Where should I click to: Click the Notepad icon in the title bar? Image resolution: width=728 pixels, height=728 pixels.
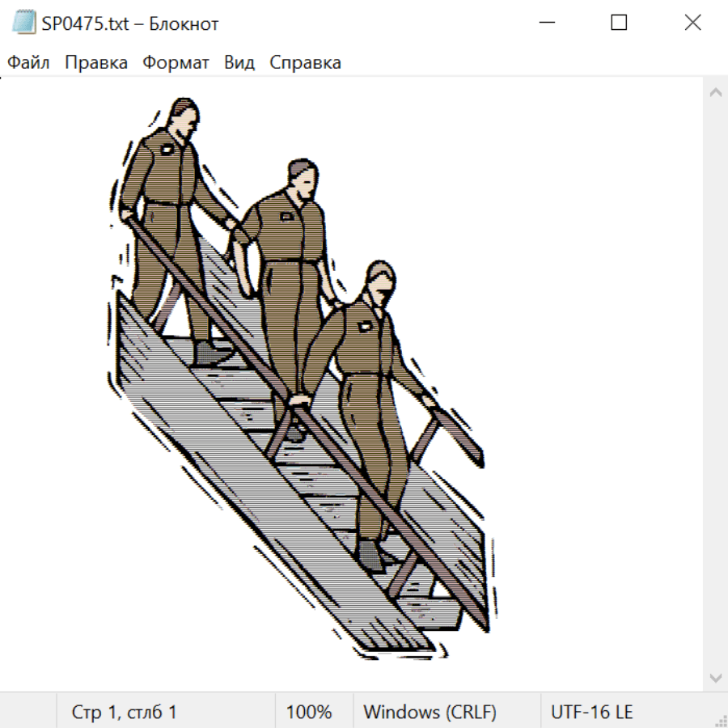point(23,23)
